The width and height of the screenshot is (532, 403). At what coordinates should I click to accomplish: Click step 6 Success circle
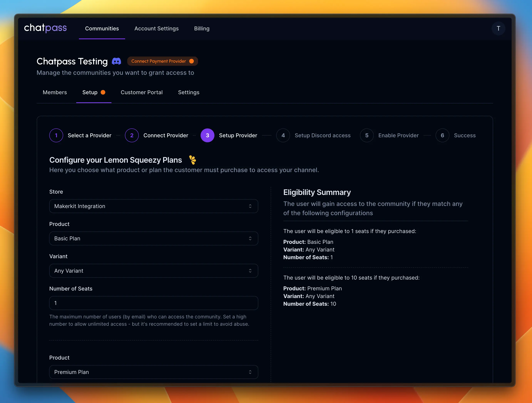pos(442,135)
